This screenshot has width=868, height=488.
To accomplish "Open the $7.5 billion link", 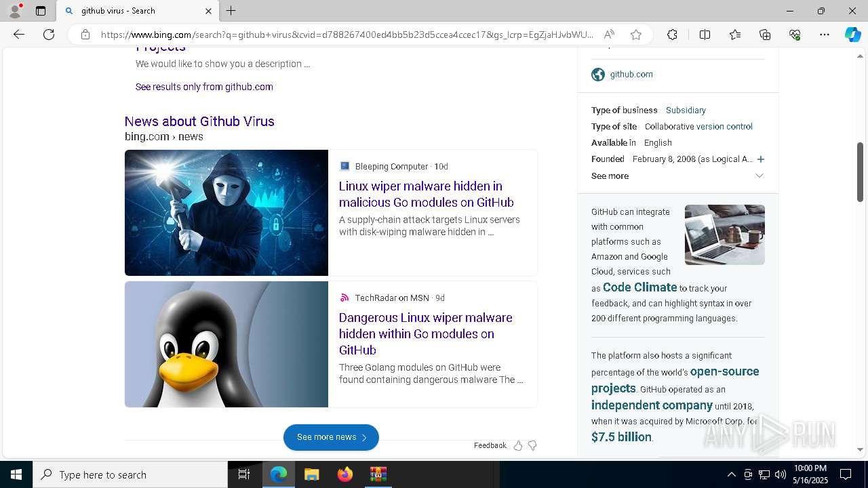I will pos(621,437).
